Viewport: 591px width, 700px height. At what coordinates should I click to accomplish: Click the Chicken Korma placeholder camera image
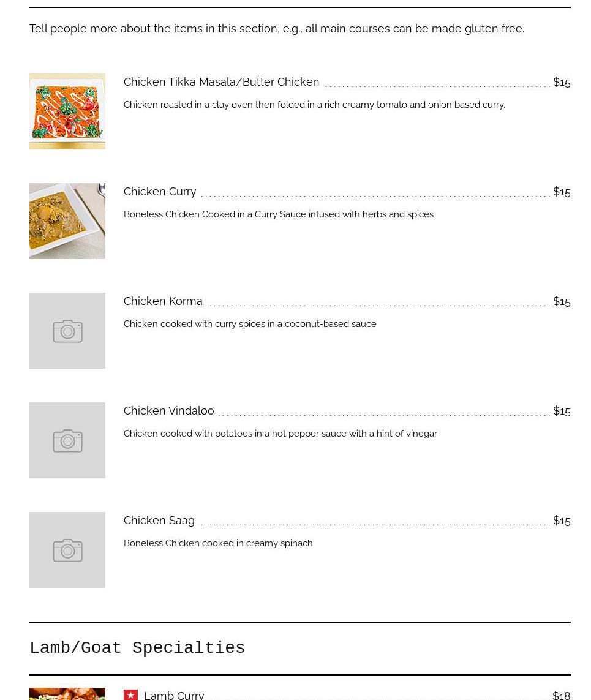67,331
